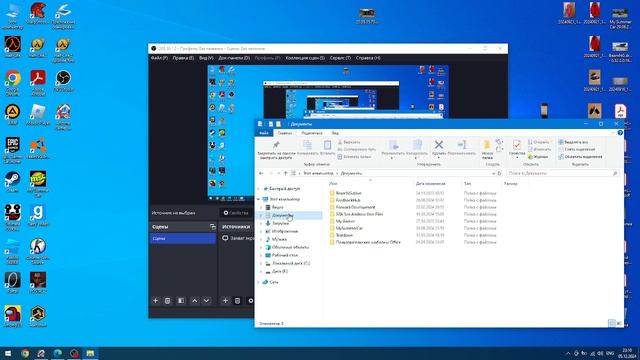Click the Rename icon in Explorer ribbon

[462, 144]
